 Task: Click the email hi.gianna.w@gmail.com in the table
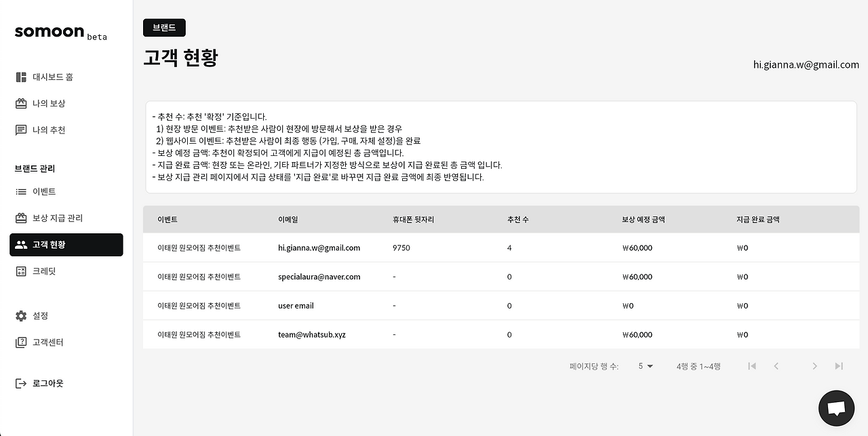[317, 247]
